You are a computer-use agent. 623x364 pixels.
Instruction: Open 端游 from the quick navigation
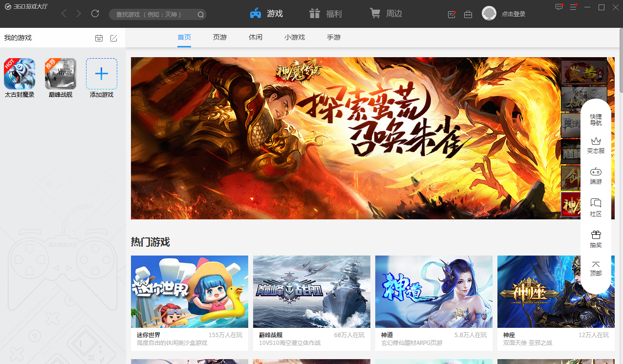[596, 176]
